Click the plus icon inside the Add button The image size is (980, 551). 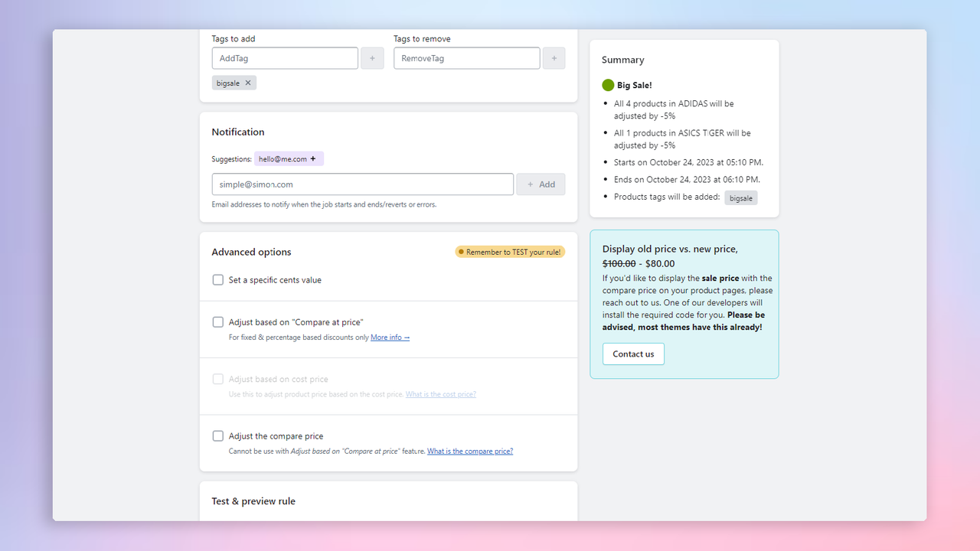(531, 184)
